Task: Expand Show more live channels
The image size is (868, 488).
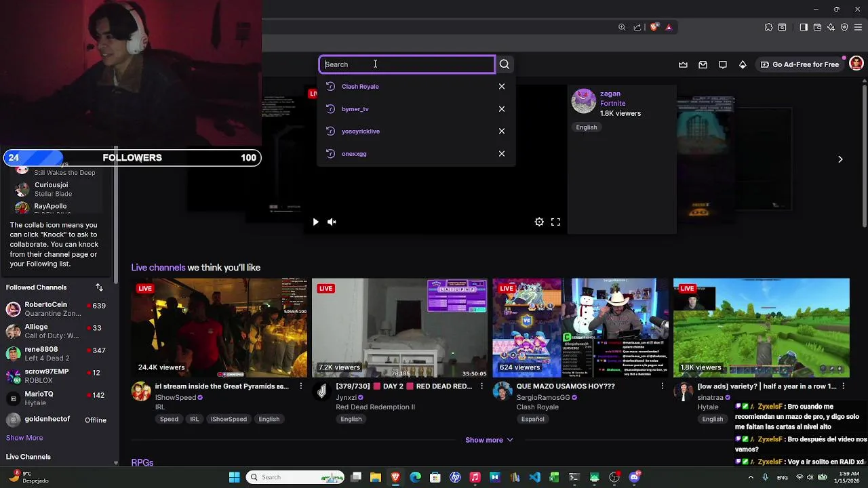Action: coord(489,440)
